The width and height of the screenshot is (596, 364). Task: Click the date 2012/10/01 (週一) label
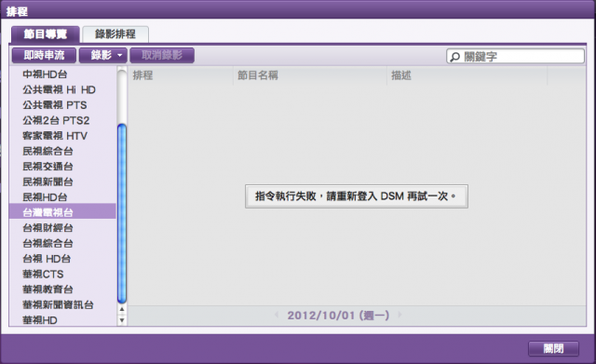pyautogui.click(x=338, y=316)
